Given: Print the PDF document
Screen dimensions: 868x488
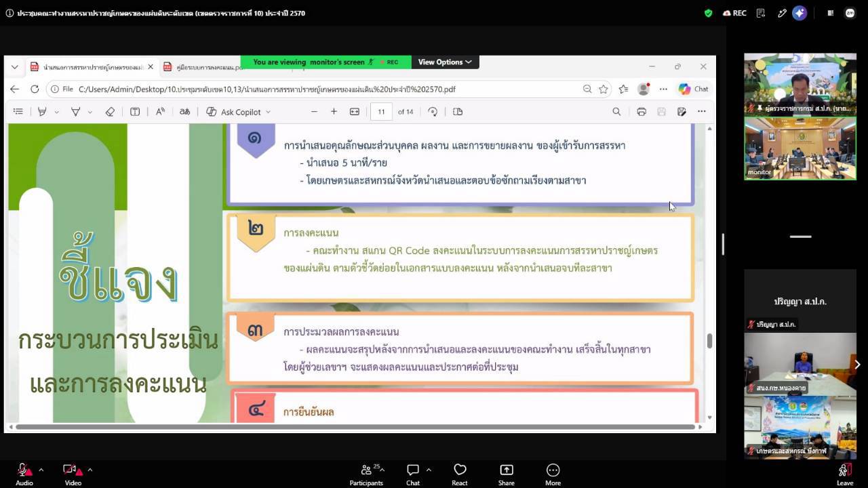Looking at the screenshot, I should click(642, 112).
